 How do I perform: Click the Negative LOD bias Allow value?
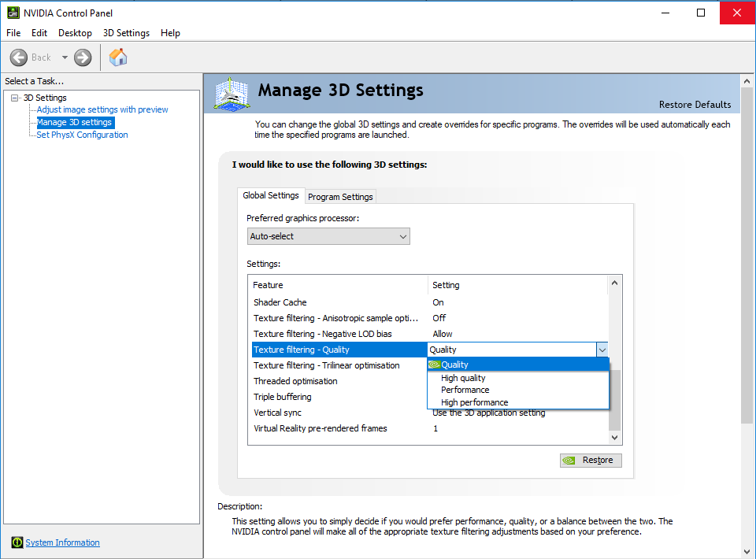[442, 334]
